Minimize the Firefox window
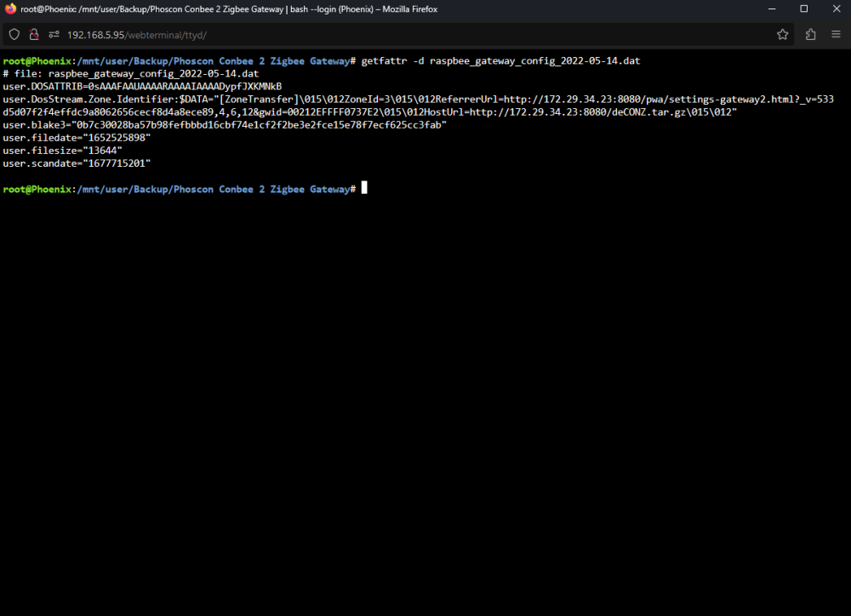851x616 pixels. tap(772, 9)
